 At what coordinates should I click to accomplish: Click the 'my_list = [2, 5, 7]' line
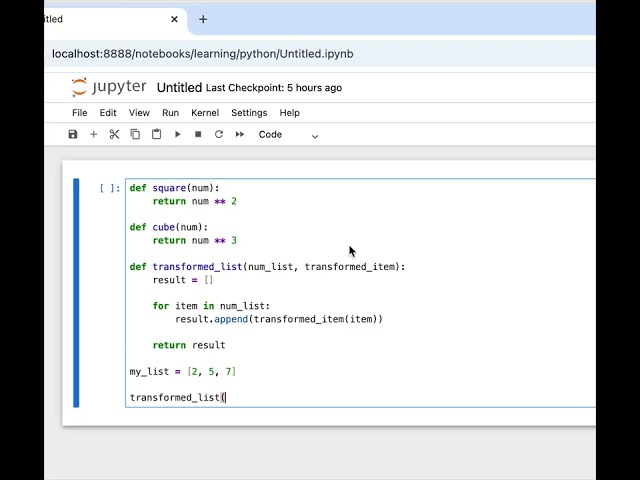pos(183,371)
